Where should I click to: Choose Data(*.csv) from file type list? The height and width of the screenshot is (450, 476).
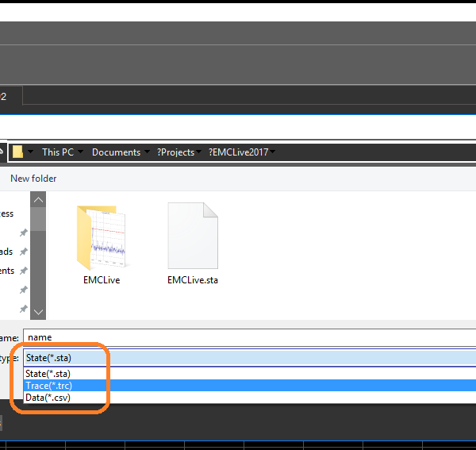tap(48, 397)
